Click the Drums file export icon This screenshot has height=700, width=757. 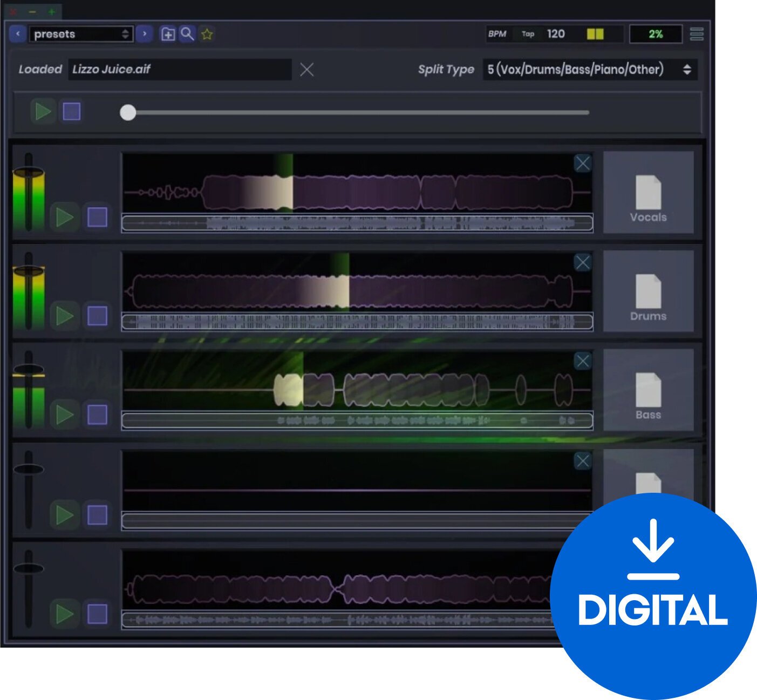[x=648, y=291]
